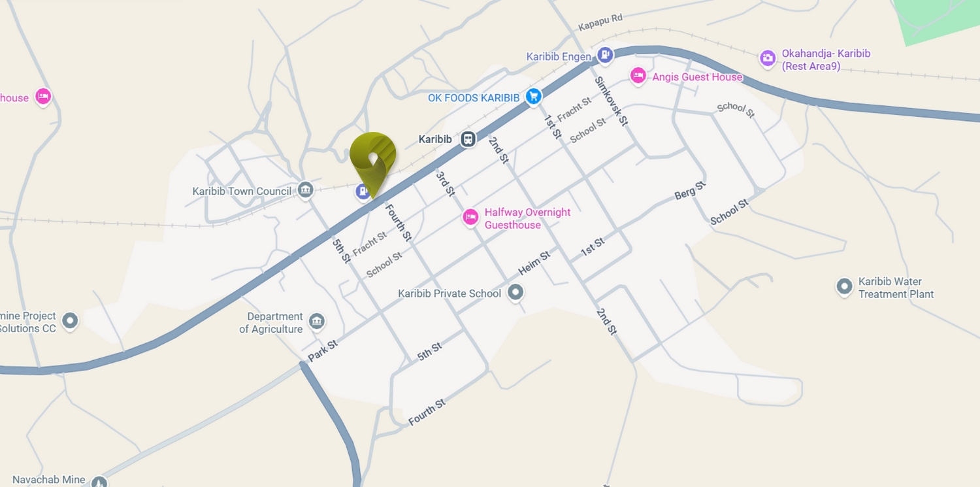Click the fuel station icon beside the pin

(363, 192)
